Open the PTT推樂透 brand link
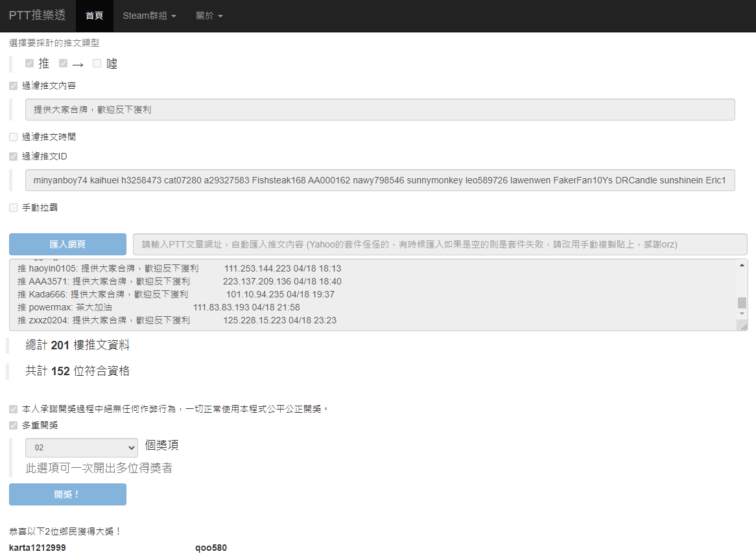The image size is (756, 556). (x=37, y=16)
